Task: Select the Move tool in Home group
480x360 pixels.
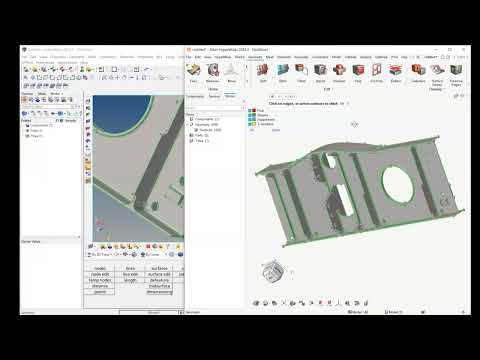Action: [x=231, y=73]
